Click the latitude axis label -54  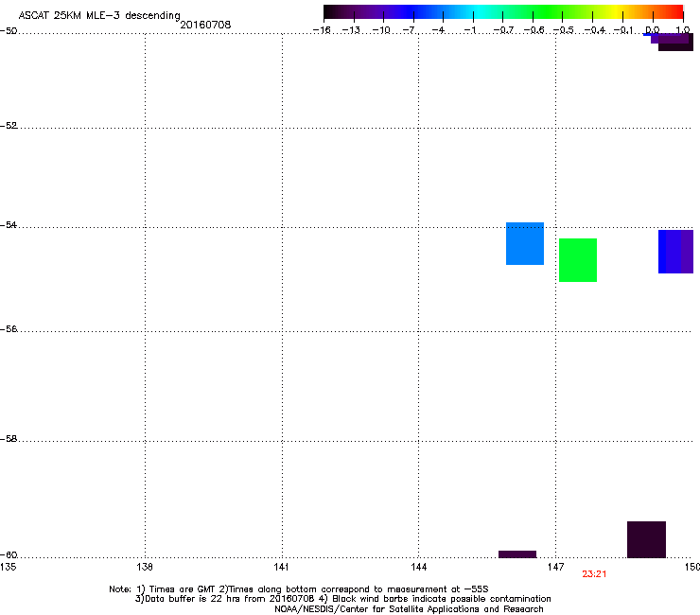pos(9,224)
